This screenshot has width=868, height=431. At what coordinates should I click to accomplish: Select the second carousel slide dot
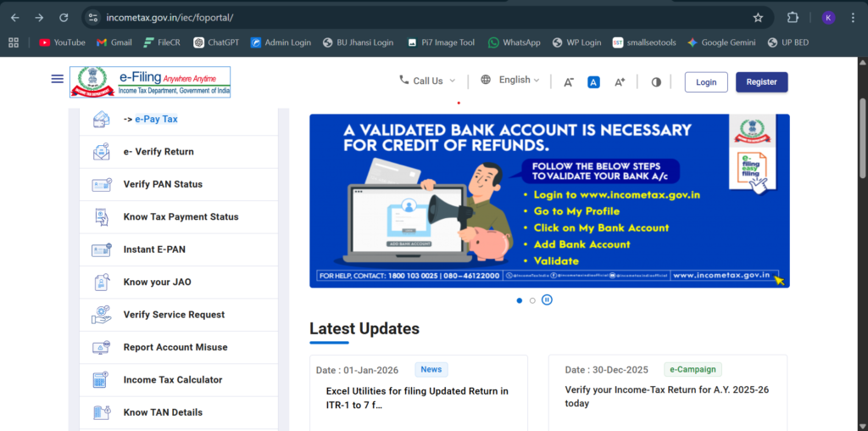532,300
